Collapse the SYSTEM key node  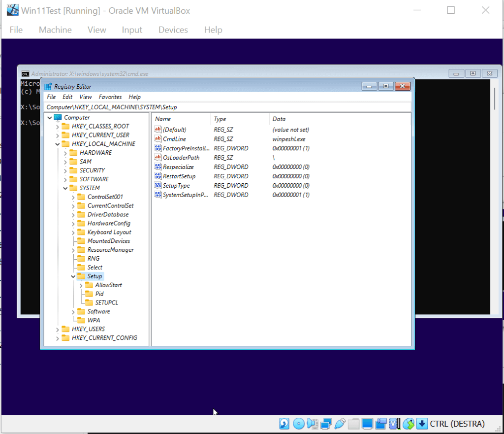(x=65, y=188)
